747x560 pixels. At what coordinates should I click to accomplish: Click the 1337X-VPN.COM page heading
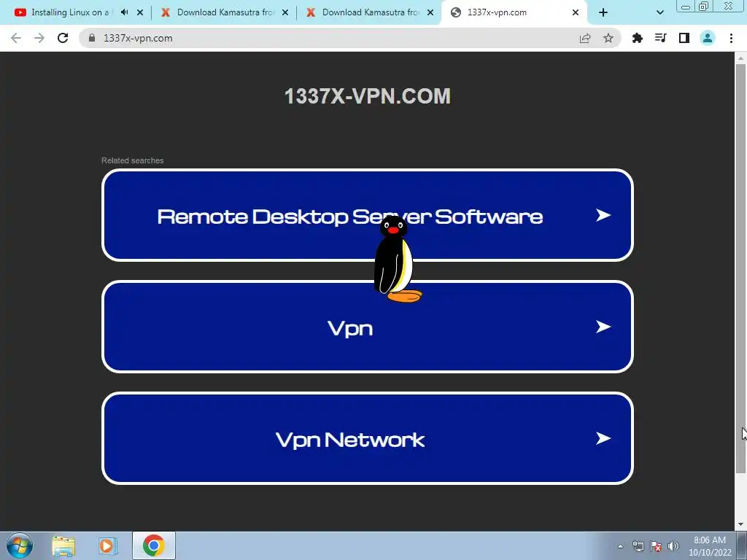pos(368,96)
